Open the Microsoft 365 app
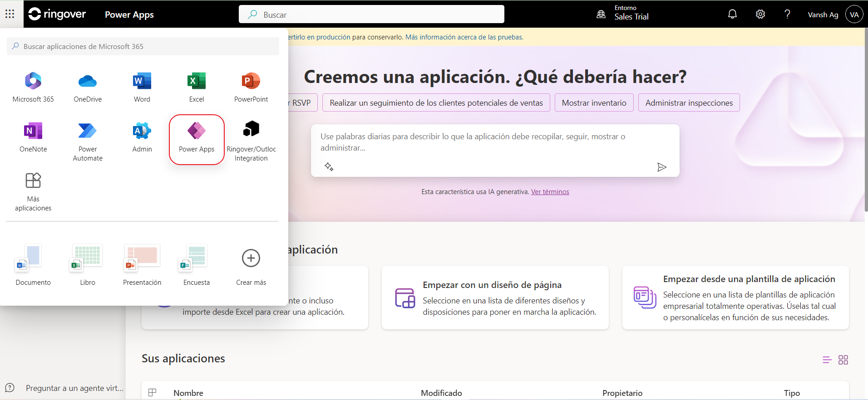The width and height of the screenshot is (868, 400). (33, 87)
